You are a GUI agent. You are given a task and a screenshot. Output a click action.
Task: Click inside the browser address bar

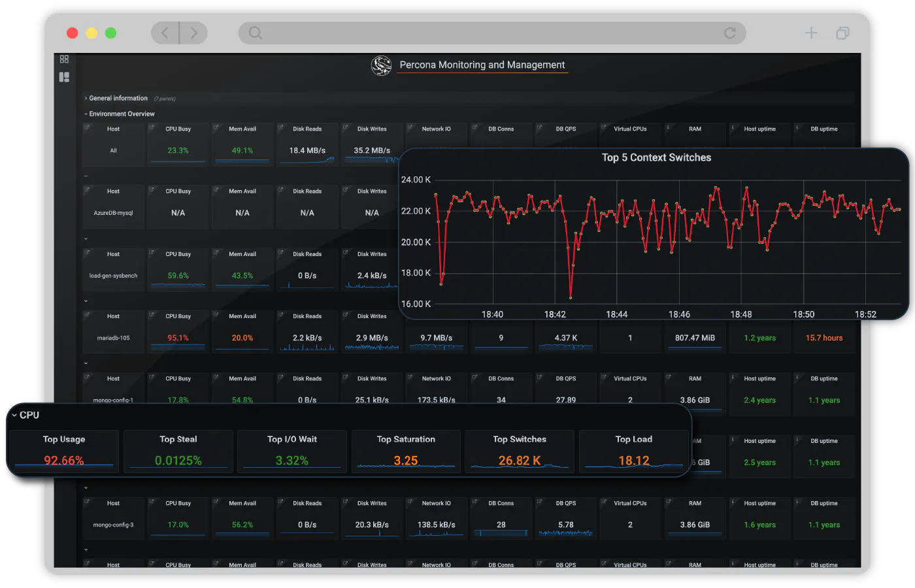[492, 33]
